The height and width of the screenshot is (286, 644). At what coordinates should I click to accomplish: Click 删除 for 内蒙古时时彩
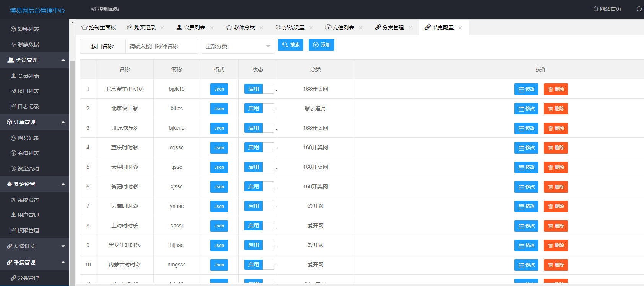point(556,265)
